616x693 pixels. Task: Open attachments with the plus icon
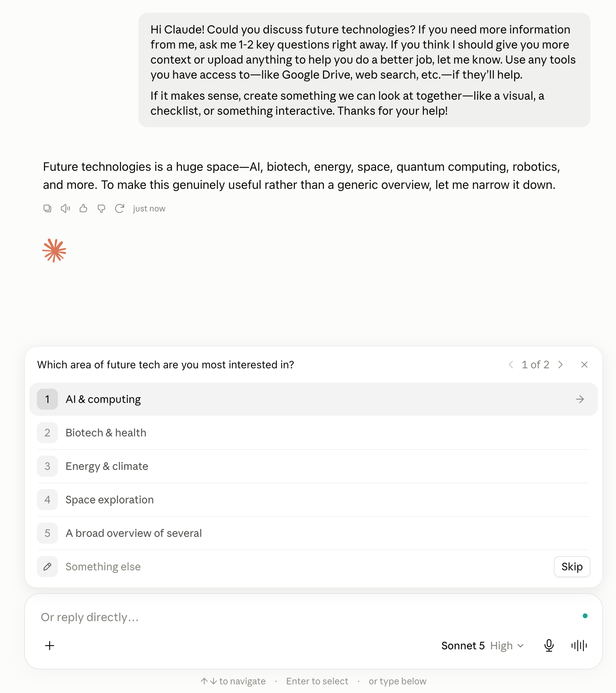[50, 646]
